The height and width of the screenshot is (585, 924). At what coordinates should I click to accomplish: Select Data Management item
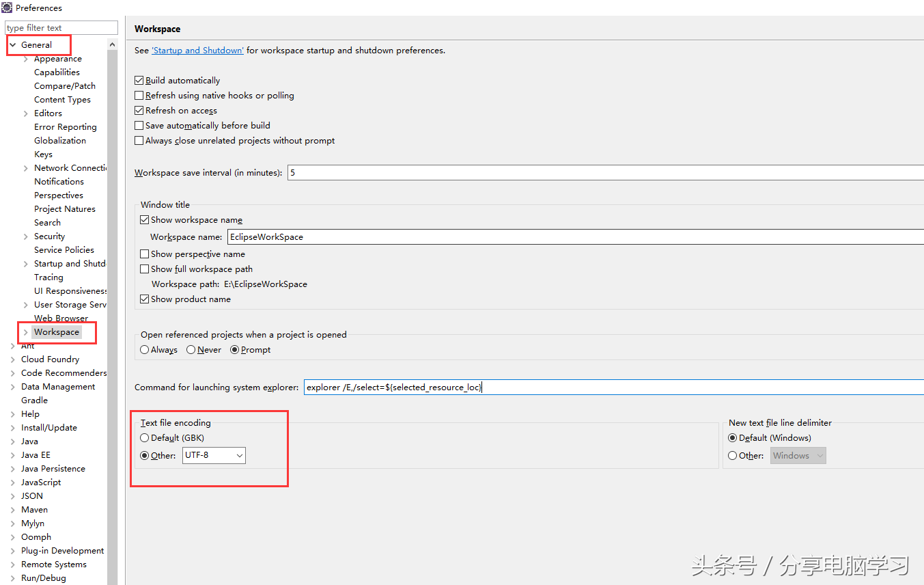click(58, 387)
